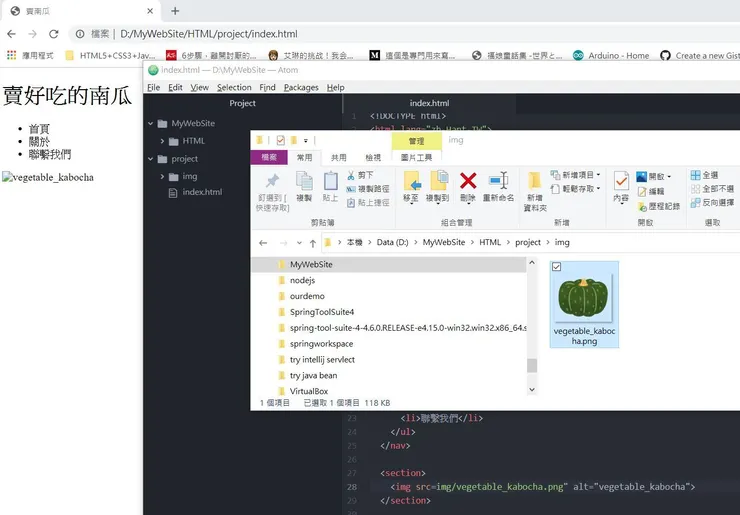The image size is (740, 515).
Task: Uncheck the vegetable_kabocha.png checkbox
Action: (556, 267)
